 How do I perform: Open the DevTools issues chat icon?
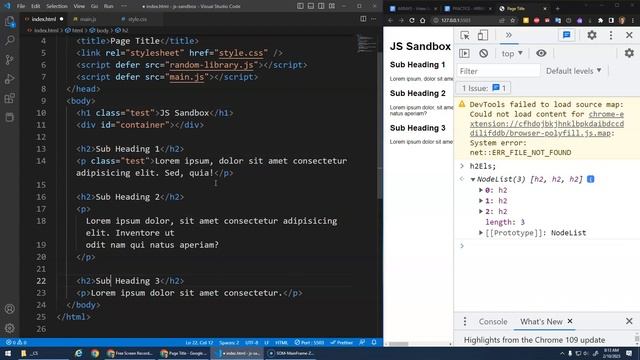[567, 35]
